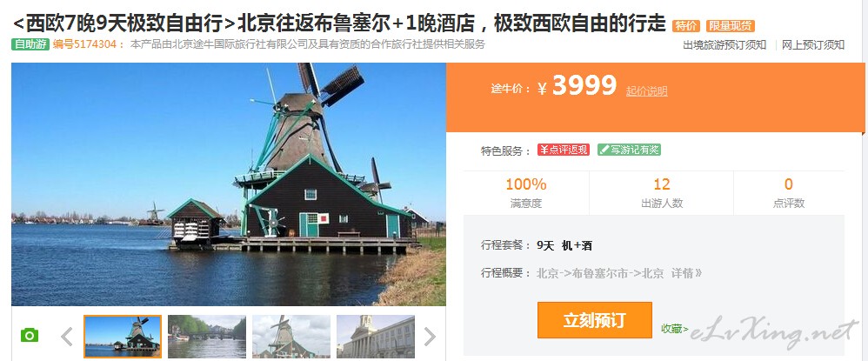
Task: Open 出境旅游预订须知 link
Action: coord(724,45)
